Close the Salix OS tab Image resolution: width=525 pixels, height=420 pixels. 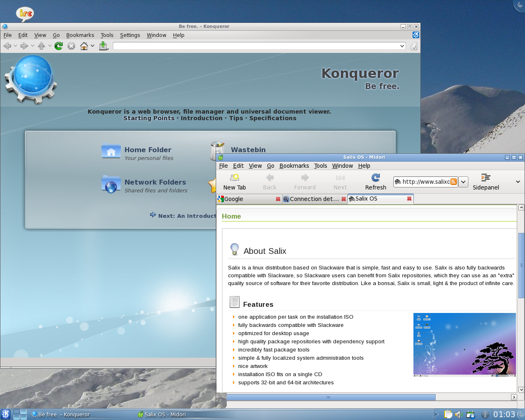pos(409,199)
